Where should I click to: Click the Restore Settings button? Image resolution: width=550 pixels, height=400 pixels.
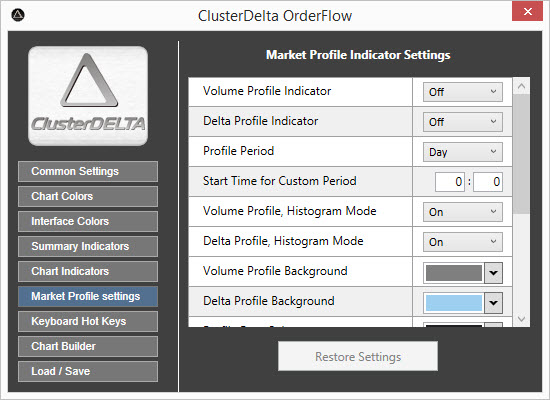358,356
